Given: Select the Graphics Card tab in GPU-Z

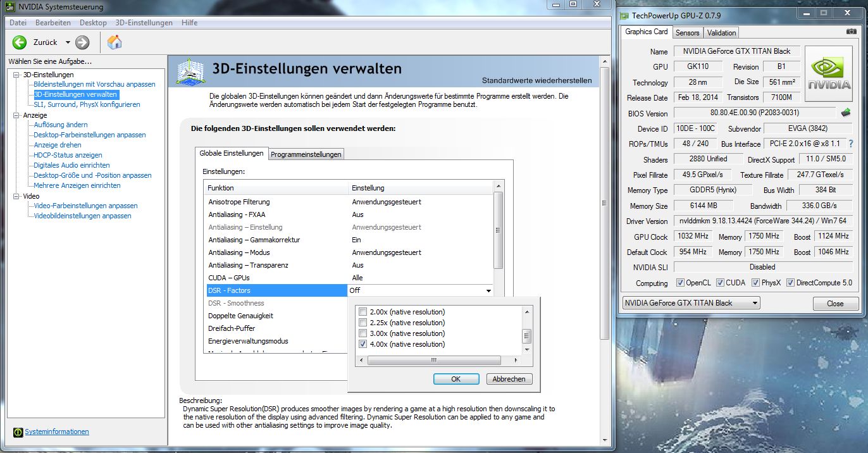Looking at the screenshot, I should (646, 32).
